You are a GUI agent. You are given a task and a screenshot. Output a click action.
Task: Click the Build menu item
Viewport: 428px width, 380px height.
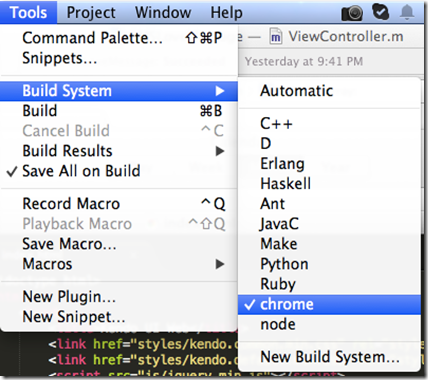tap(119, 111)
